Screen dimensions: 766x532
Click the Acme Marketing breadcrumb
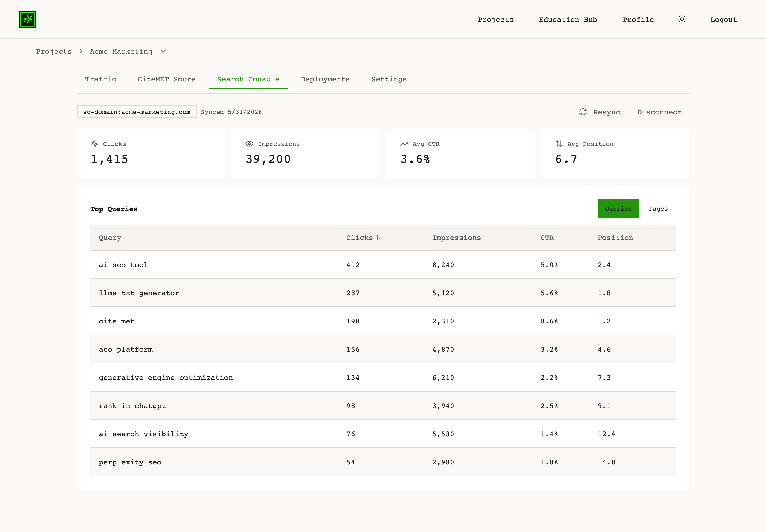[121, 52]
